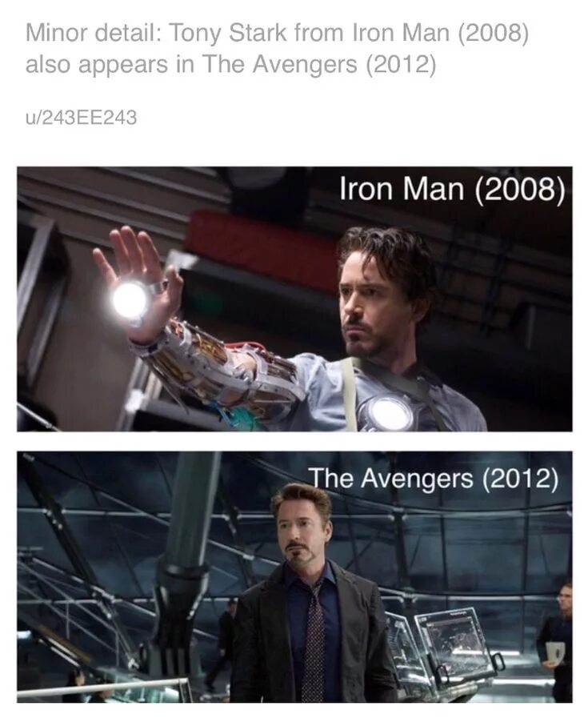
Task: Click "The Avengers (2012)" caption label
Action: click(433, 479)
